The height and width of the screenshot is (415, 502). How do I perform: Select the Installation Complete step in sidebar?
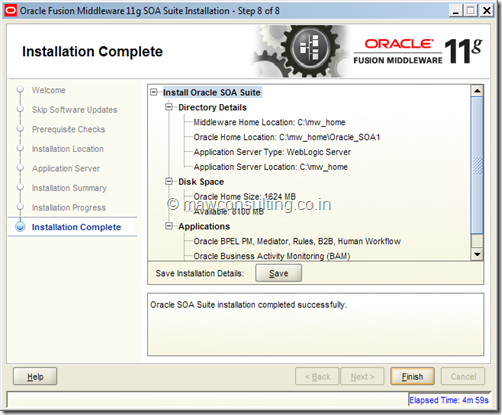pos(76,227)
